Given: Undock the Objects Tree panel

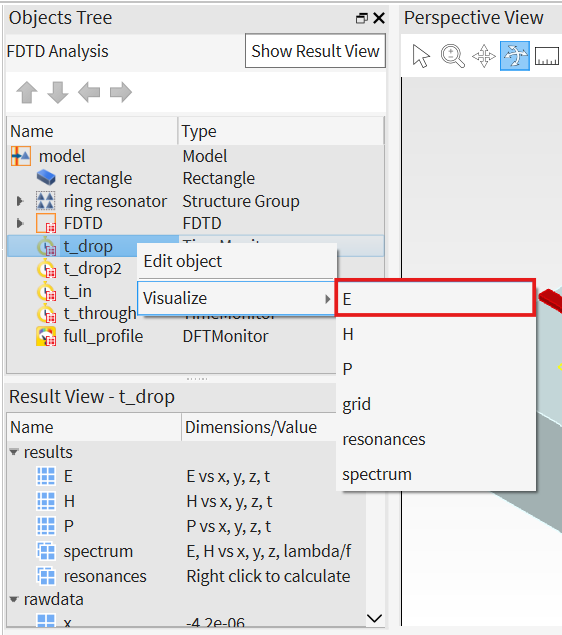Looking at the screenshot, I should 362,18.
